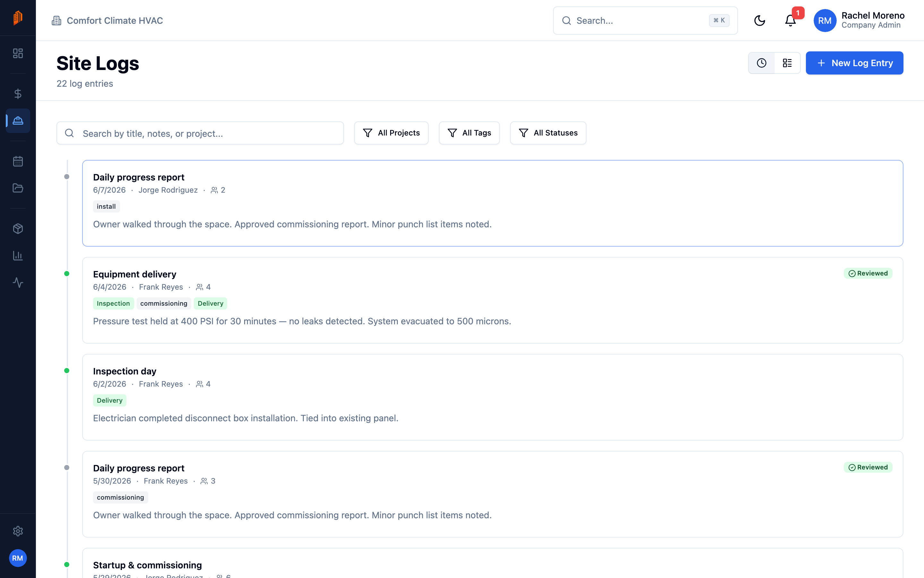Click the commissioning tag on 5/30/2026 entry

[120, 497]
